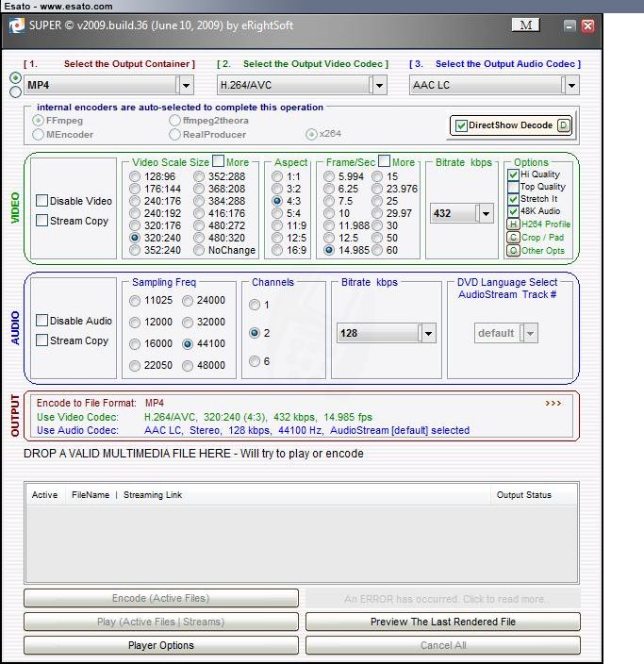Select video scale size 480:320

199,238
